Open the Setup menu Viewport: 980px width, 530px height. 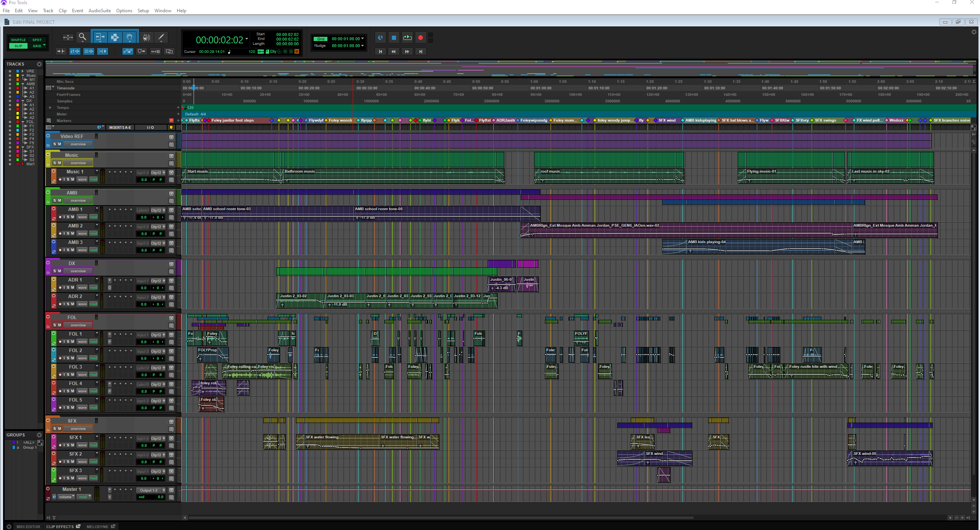pyautogui.click(x=143, y=11)
